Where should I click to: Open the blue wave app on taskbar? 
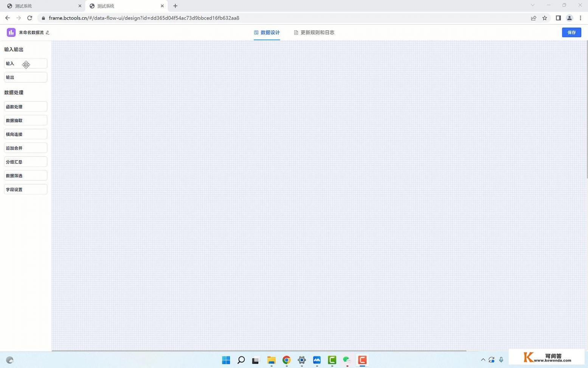(317, 360)
